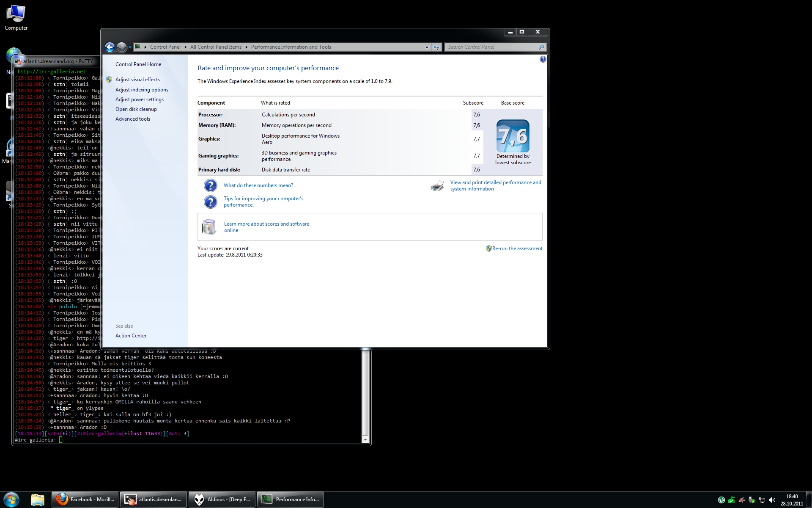Image resolution: width=812 pixels, height=508 pixels.
Task: Open Adjust visual effects link
Action: (137, 80)
